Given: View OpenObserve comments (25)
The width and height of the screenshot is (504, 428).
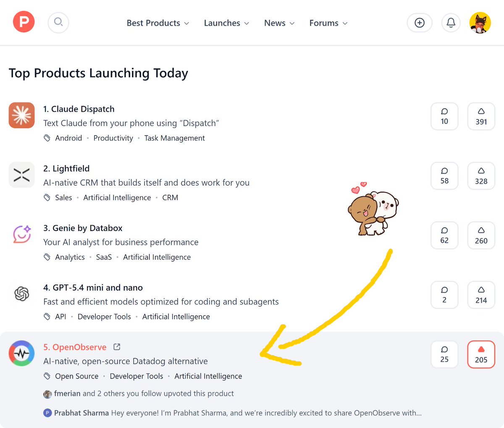Looking at the screenshot, I should tap(444, 354).
